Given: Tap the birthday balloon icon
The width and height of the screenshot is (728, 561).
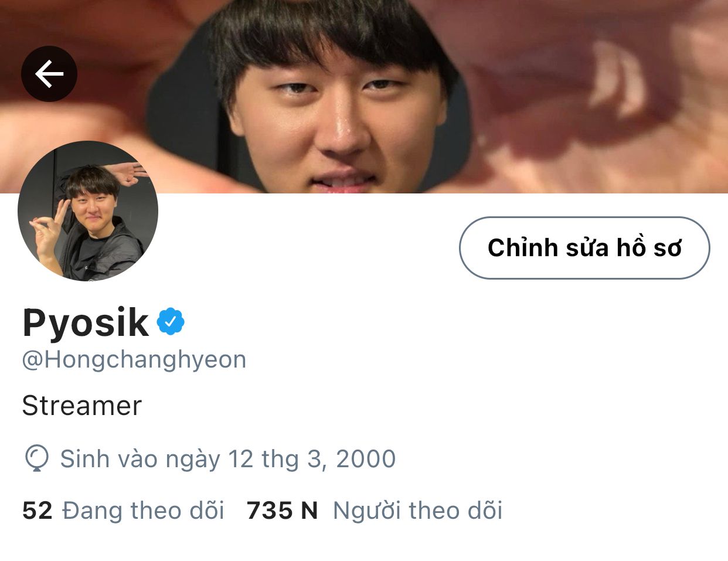Looking at the screenshot, I should (x=36, y=458).
